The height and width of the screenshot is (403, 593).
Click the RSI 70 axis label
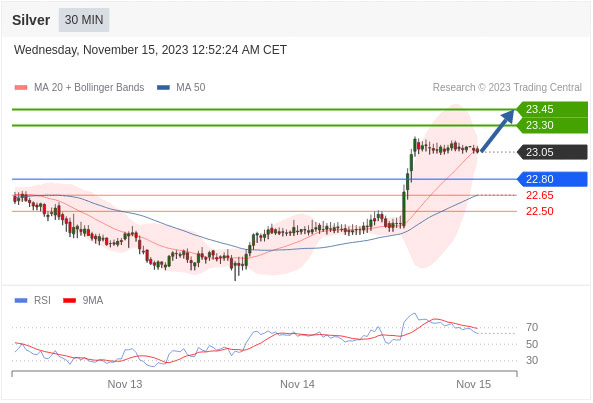(x=532, y=327)
